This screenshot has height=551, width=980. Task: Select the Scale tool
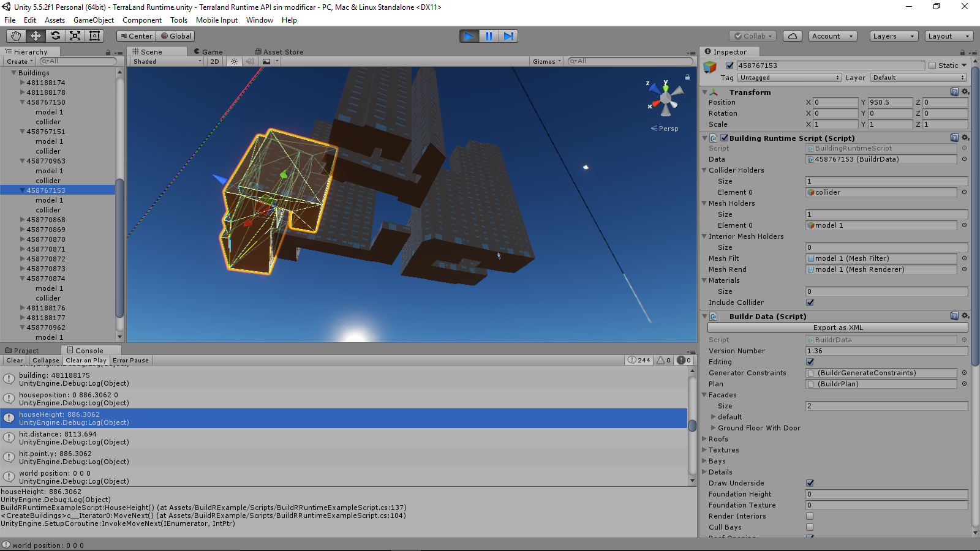[x=75, y=36]
